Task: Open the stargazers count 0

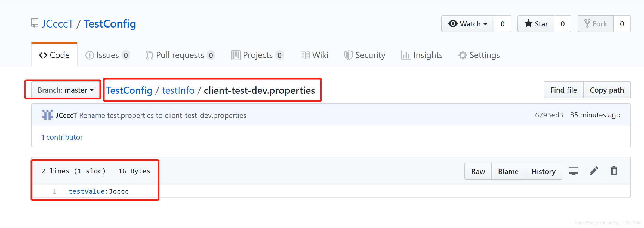Action: [563, 24]
